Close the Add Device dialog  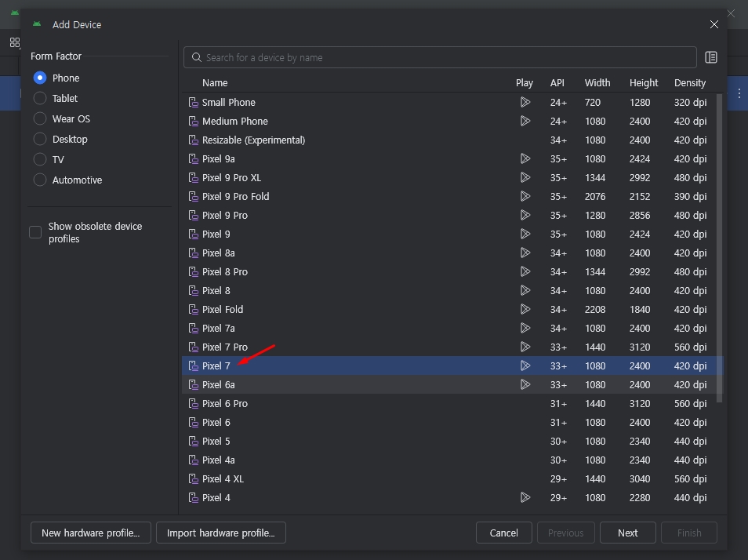[x=714, y=24]
